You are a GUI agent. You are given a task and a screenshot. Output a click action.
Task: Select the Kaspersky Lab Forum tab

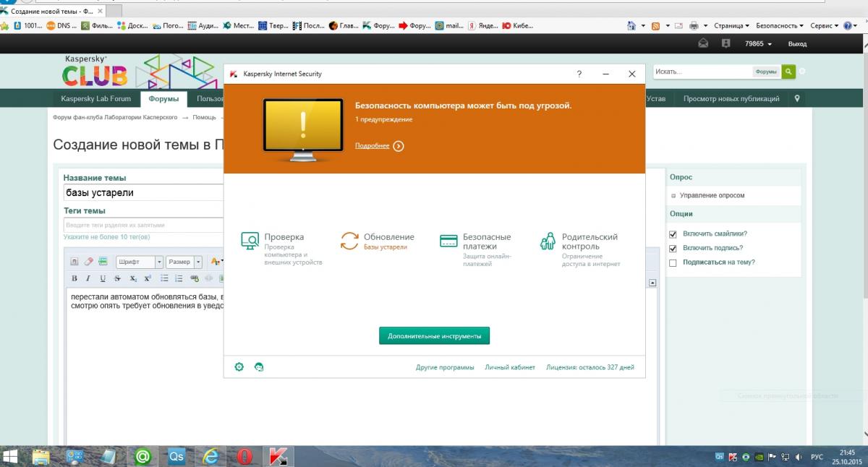point(96,99)
